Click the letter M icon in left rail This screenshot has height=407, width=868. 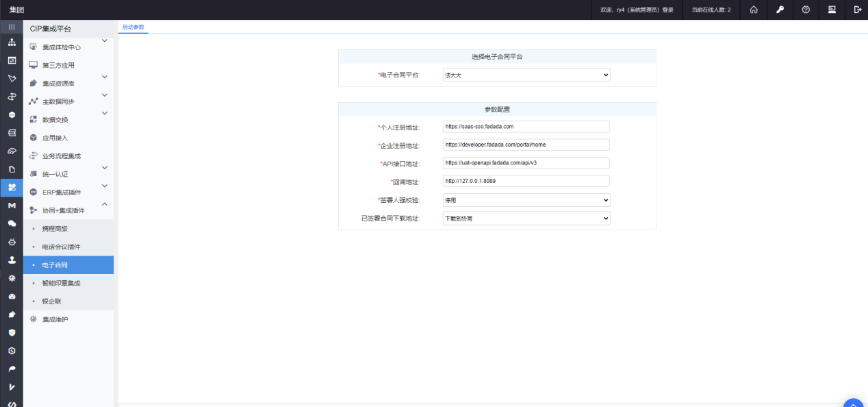tap(12, 206)
